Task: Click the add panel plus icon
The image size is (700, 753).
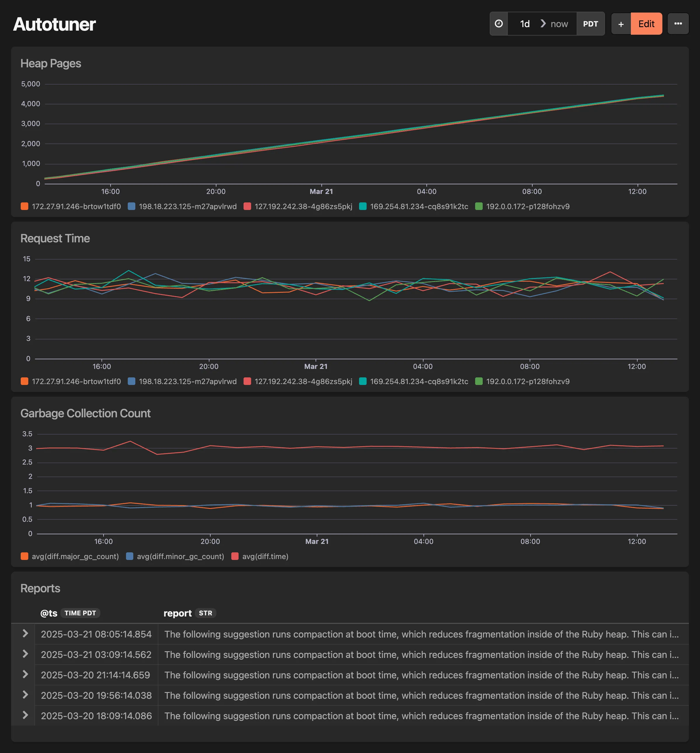Action: coord(621,24)
